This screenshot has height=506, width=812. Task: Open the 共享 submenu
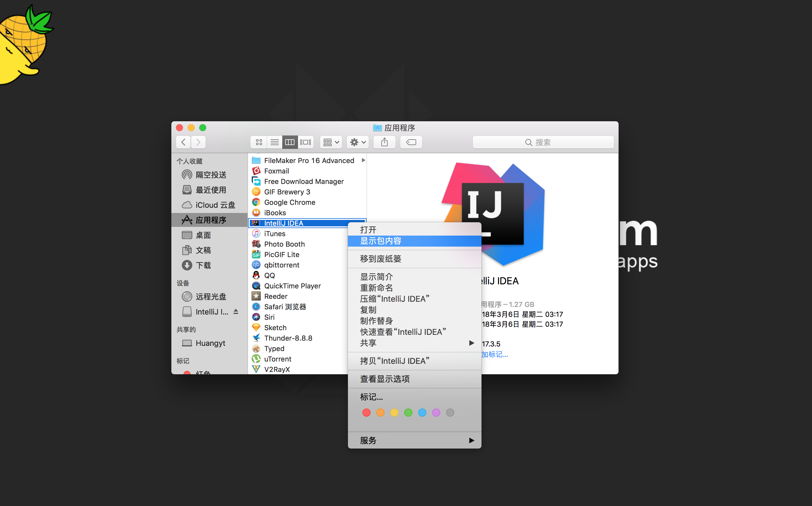tap(414, 343)
